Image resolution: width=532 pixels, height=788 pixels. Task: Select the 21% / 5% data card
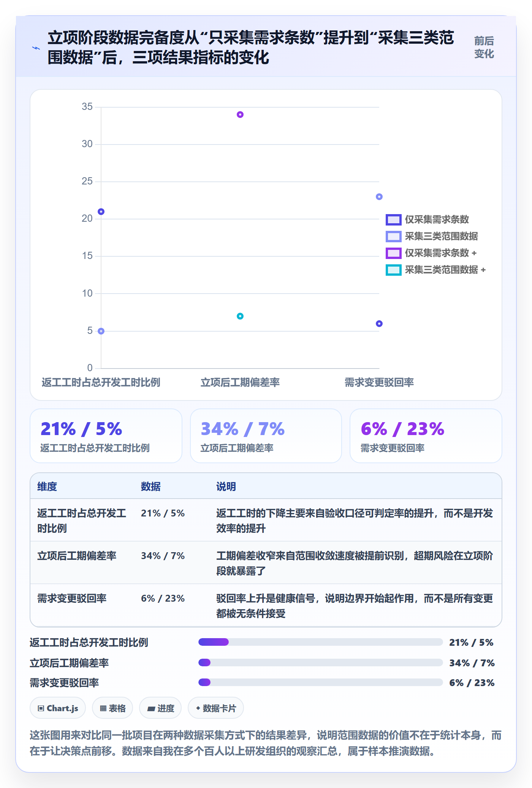106,436
